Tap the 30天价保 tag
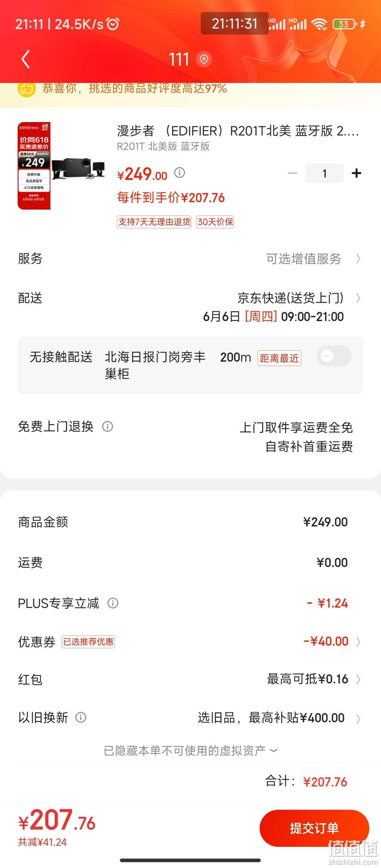The width and height of the screenshot is (381, 868). coord(215,222)
